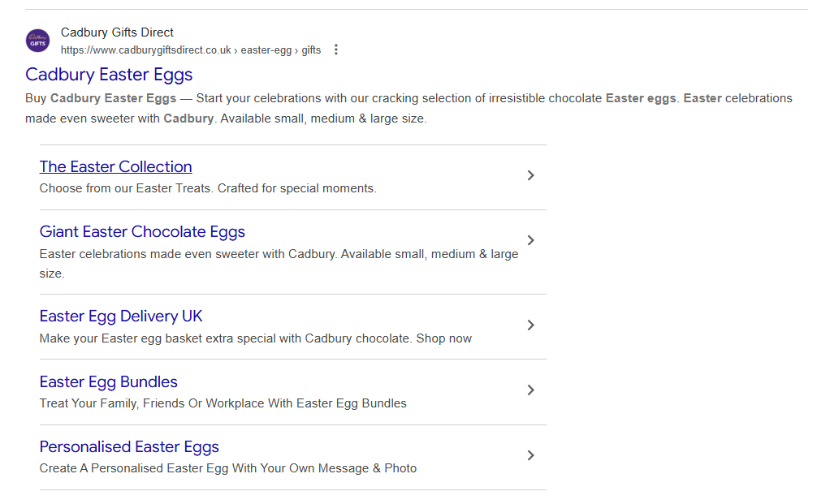
Task: Select the Personalised Easter Eggs link
Action: pos(129,446)
